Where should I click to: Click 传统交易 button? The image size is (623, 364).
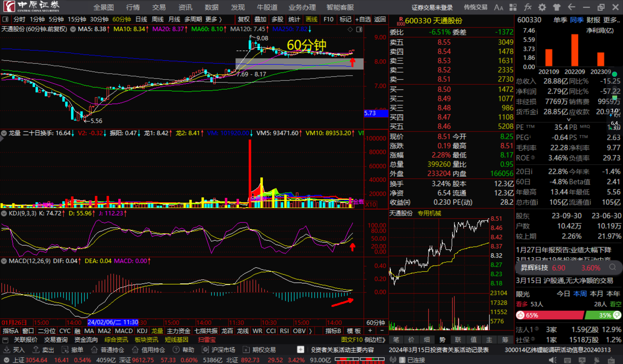click(476, 7)
